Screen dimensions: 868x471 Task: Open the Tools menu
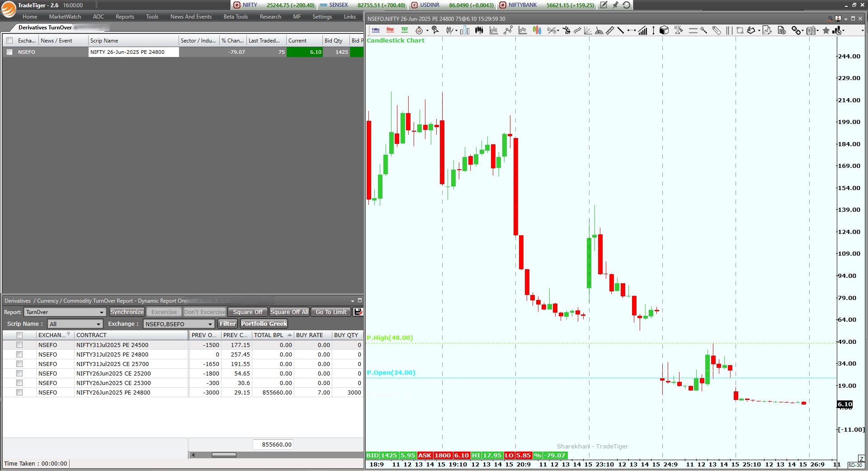click(152, 17)
